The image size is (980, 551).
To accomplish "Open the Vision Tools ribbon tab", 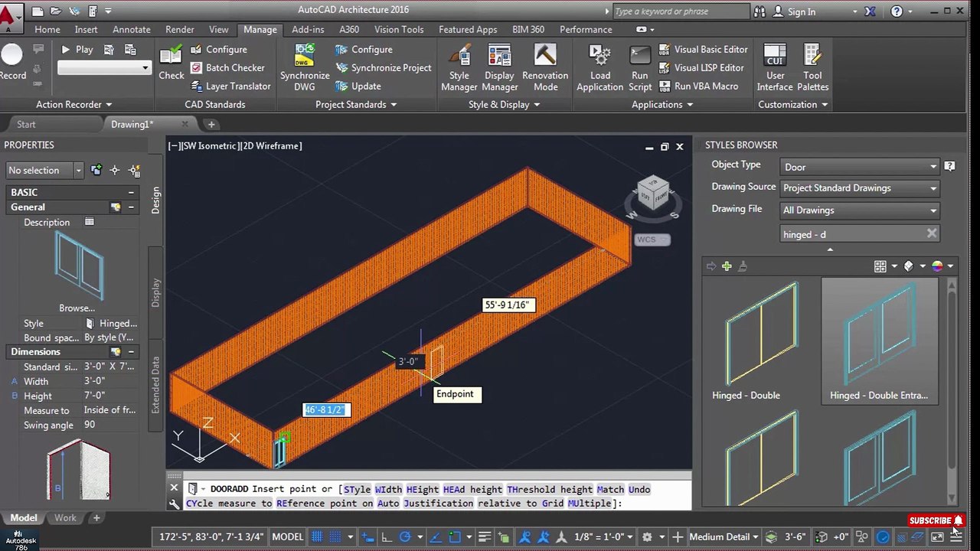I will coord(399,29).
